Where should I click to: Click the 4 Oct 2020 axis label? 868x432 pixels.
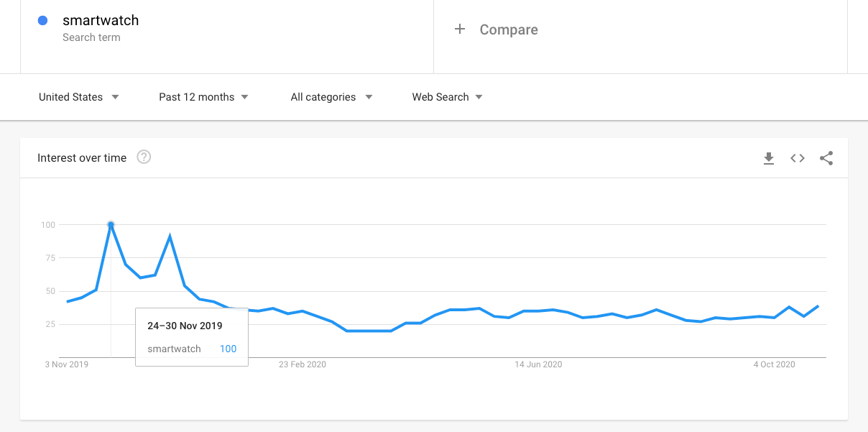pyautogui.click(x=774, y=364)
